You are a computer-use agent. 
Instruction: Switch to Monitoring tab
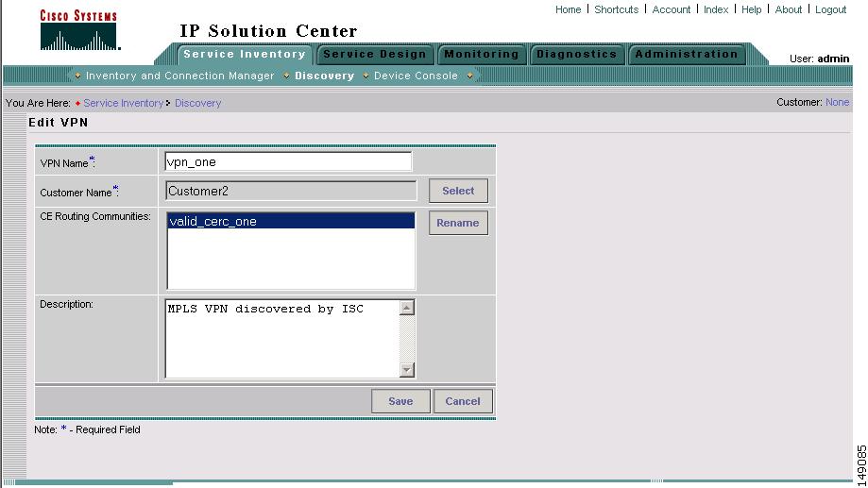482,54
